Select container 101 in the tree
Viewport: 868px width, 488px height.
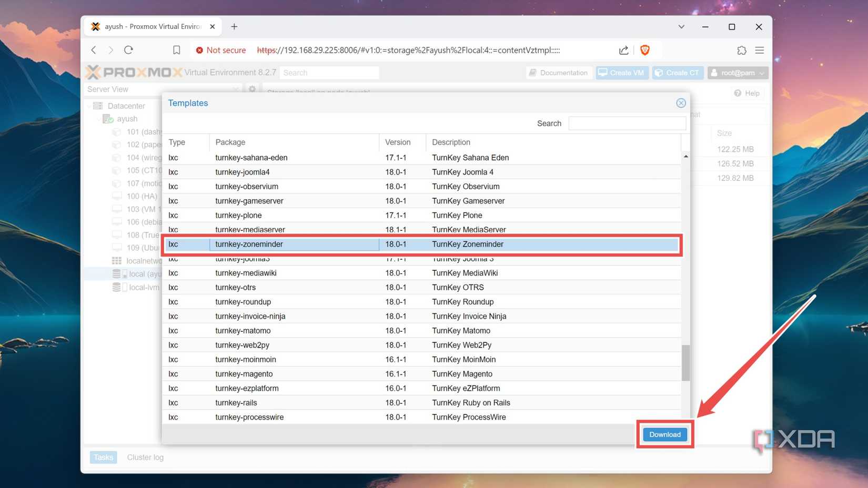coord(138,132)
